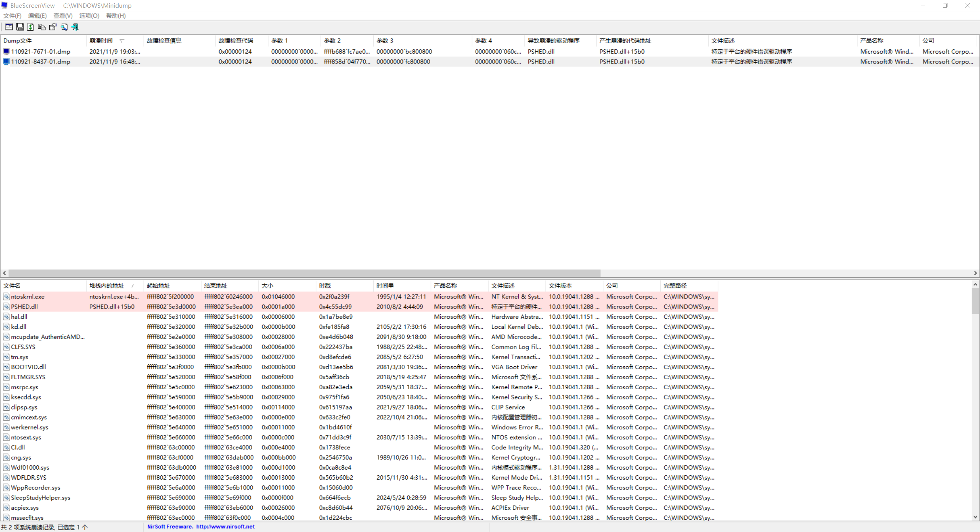Click the green arrows Refresh toolbar icon
The width and height of the screenshot is (980, 532).
click(31, 27)
